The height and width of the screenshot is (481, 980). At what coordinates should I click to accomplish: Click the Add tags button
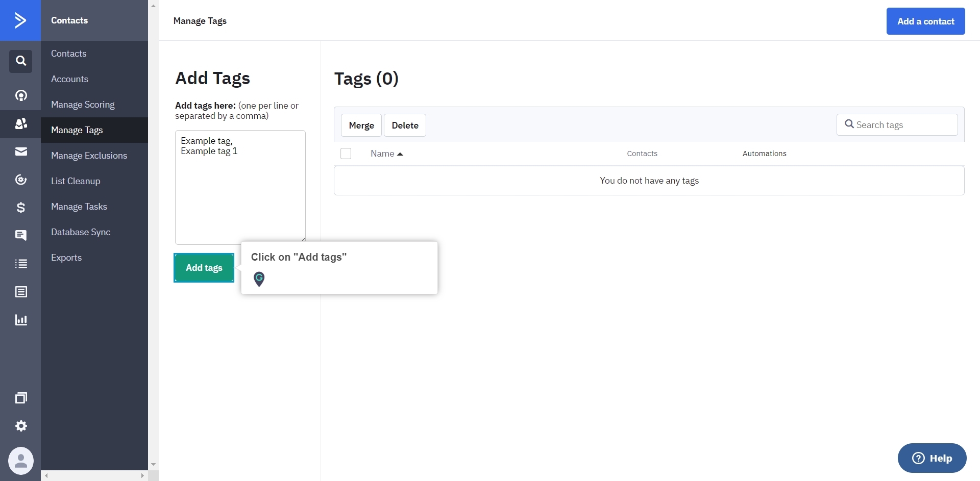(x=204, y=267)
